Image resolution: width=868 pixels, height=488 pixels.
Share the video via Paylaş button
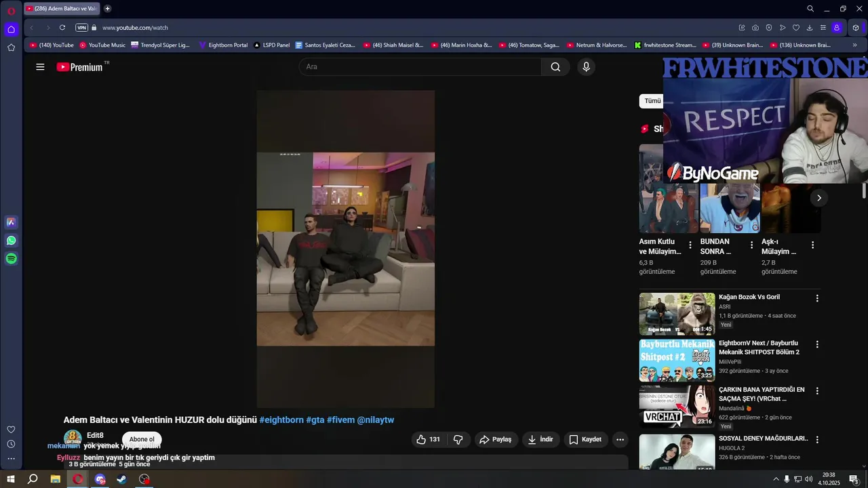pos(496,439)
